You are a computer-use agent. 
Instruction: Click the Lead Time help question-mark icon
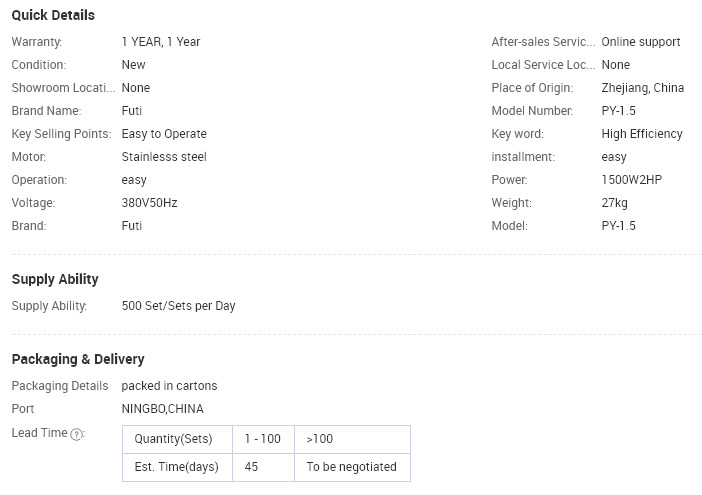(77, 434)
